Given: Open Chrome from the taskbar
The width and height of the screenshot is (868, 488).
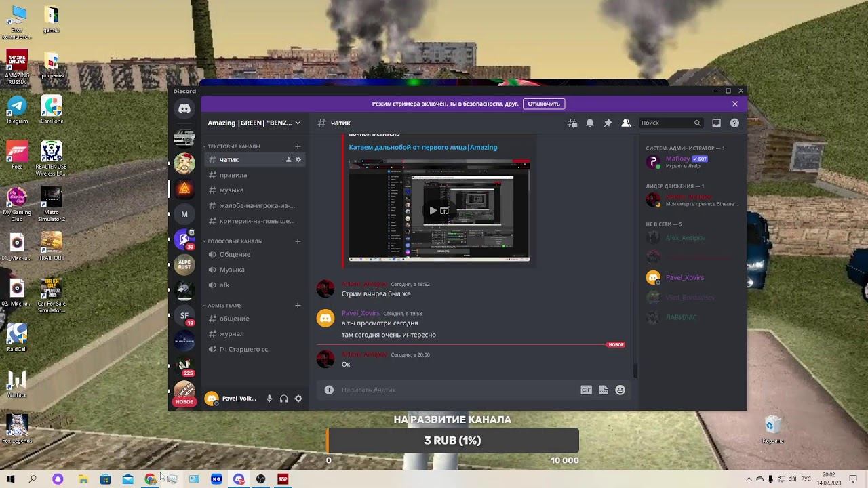Looking at the screenshot, I should (x=150, y=479).
